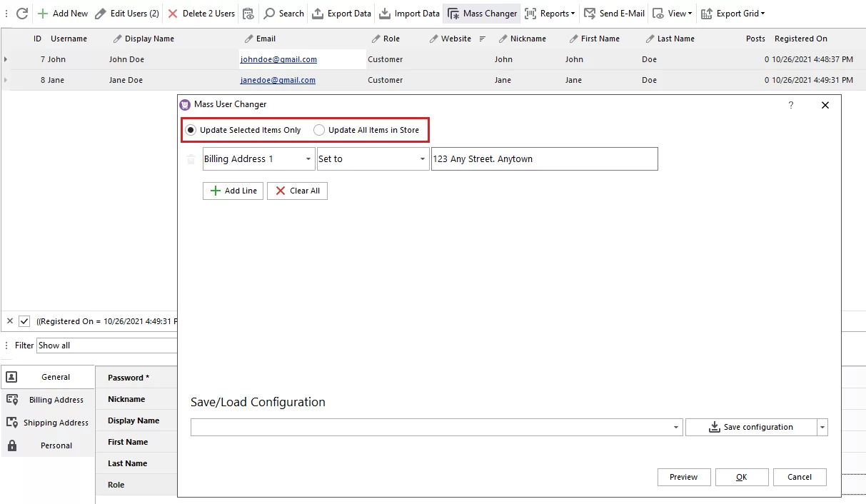The width and height of the screenshot is (866, 504).
Task: Open the Personal section in the sidebar
Action: [55, 445]
